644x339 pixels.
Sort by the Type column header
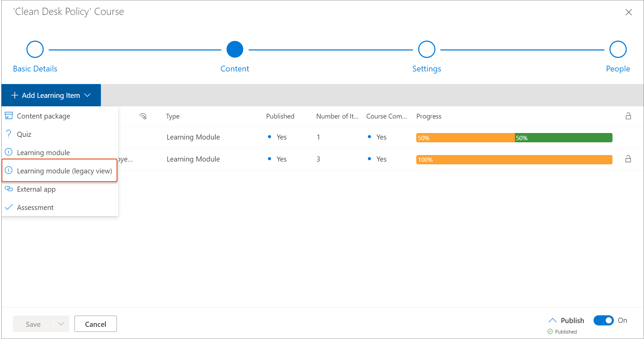[173, 116]
